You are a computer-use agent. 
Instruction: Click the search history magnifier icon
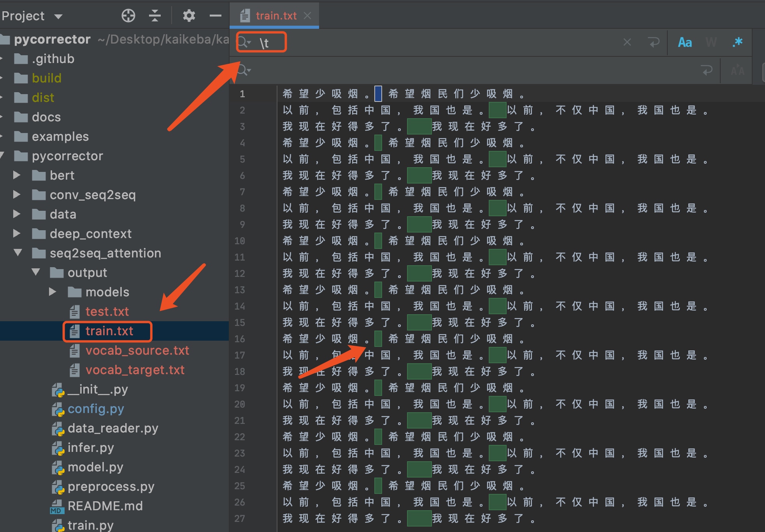point(244,42)
